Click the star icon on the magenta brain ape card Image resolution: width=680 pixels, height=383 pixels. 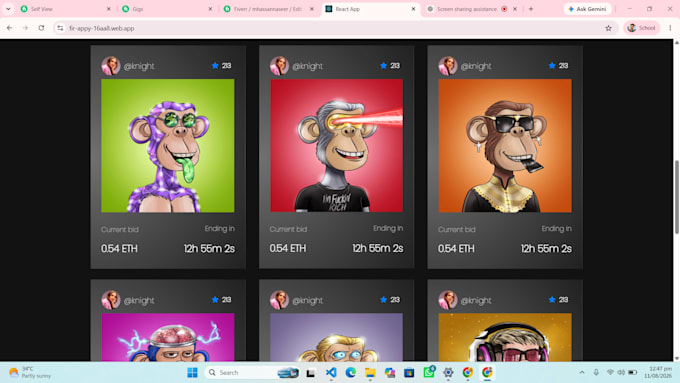pos(215,300)
